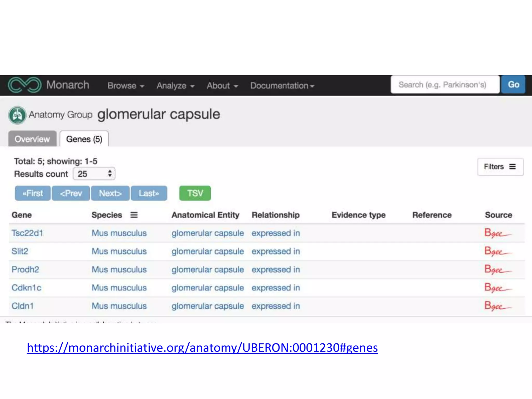Screen dimensions: 532x399
Task: Open Results count selector showing 25
Action: point(94,174)
